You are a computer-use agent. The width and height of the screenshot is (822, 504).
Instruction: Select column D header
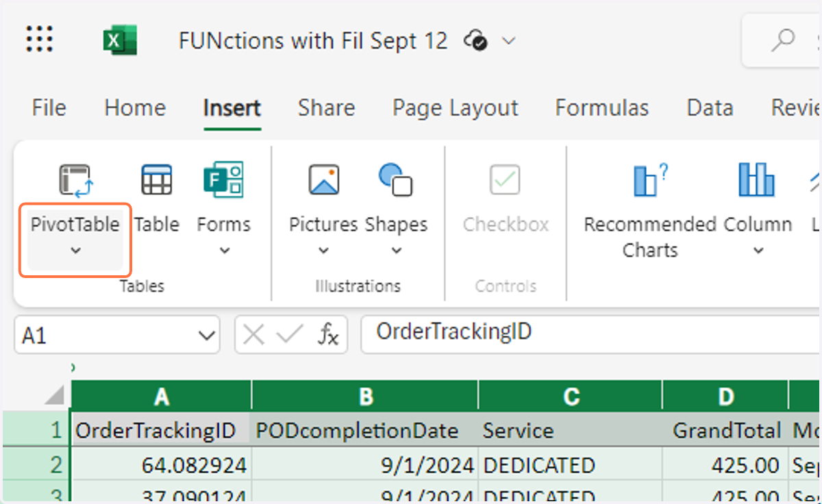pos(725,396)
